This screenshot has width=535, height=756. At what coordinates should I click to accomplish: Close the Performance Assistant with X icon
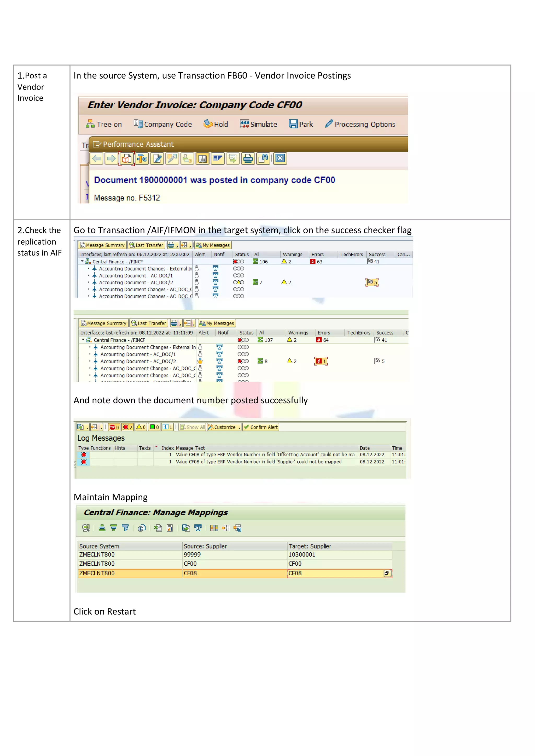click(280, 159)
